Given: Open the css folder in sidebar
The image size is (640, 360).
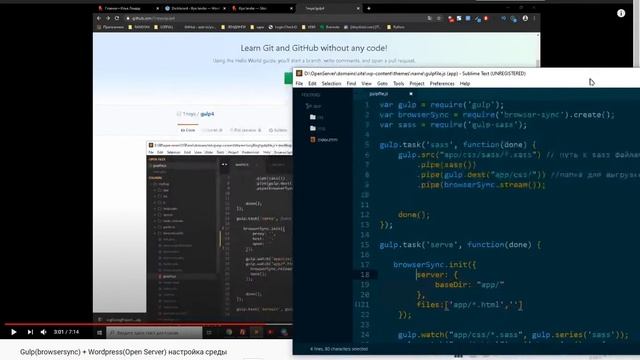Looking at the screenshot, I should 317,117.
